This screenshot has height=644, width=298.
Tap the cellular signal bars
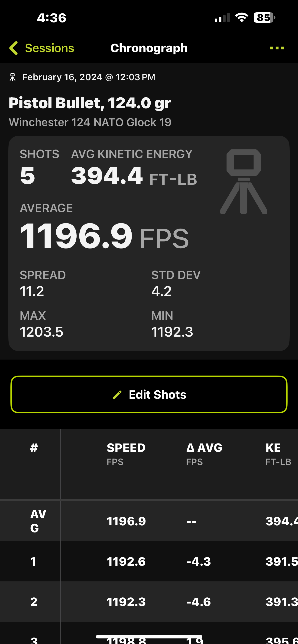222,18
